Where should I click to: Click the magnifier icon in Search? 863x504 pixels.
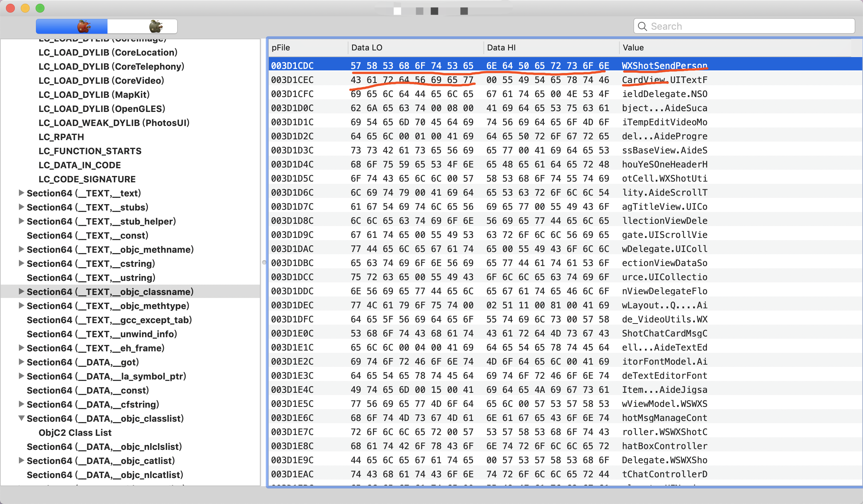tap(642, 26)
